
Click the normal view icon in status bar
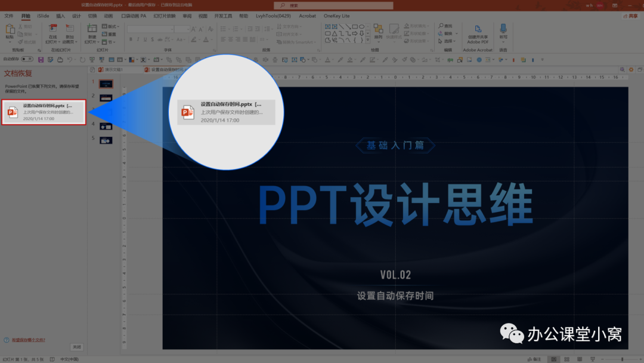tap(553, 359)
